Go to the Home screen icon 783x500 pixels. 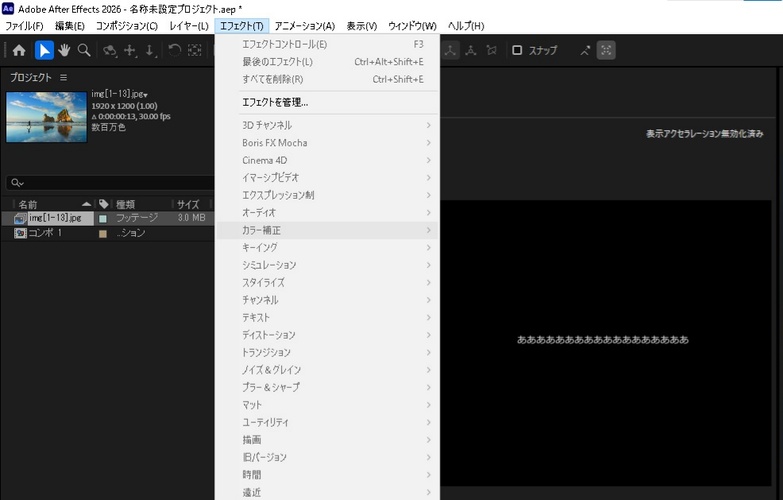click(19, 50)
